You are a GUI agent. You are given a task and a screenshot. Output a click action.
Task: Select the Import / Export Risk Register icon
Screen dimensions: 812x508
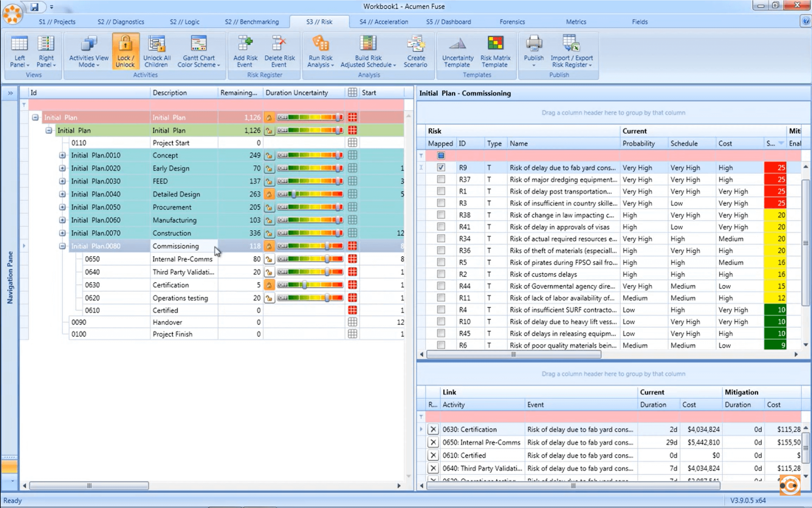click(571, 51)
